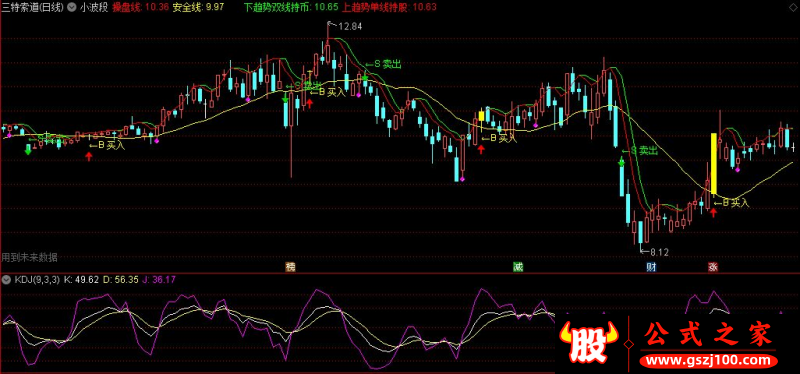Click the red buy arrow under yellow bar
Screen dimensions: 800x374
pos(713,212)
